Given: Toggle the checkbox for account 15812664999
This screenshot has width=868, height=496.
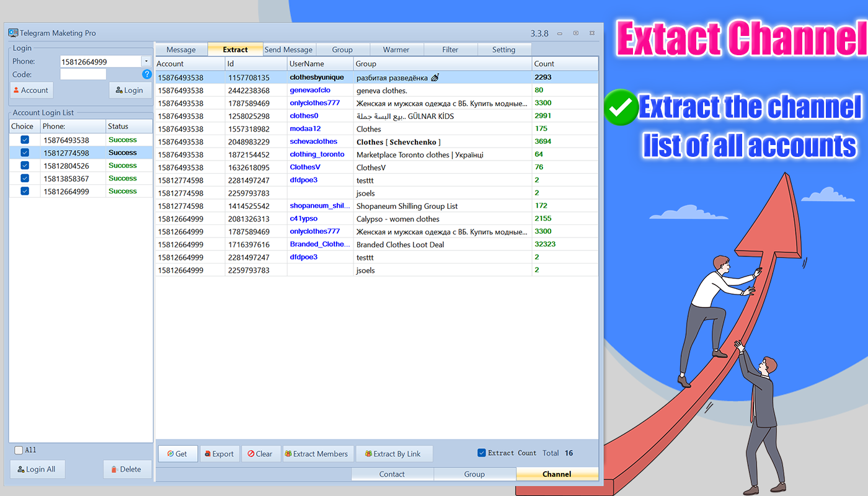Looking at the screenshot, I should click(25, 192).
